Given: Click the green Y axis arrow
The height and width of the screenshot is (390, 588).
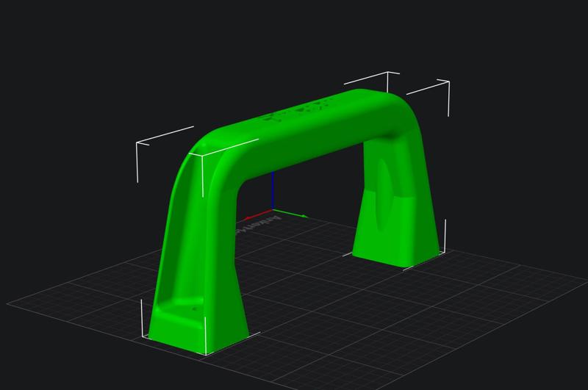Looking at the screenshot, I should [290, 213].
